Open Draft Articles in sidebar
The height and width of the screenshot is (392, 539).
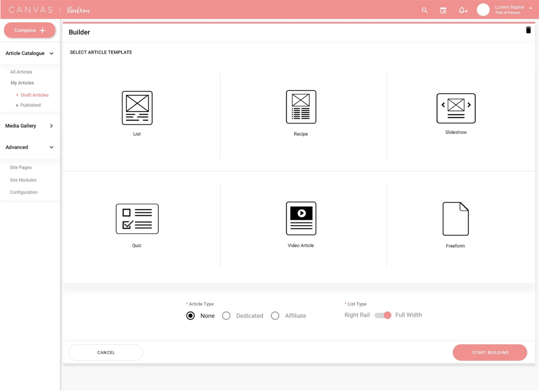click(x=35, y=95)
